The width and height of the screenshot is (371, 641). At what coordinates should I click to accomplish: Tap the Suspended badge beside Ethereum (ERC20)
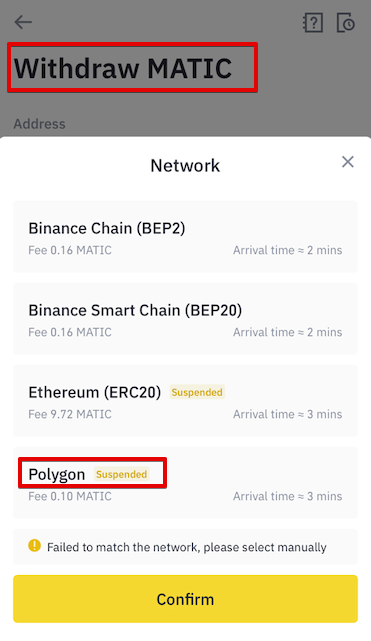click(197, 392)
